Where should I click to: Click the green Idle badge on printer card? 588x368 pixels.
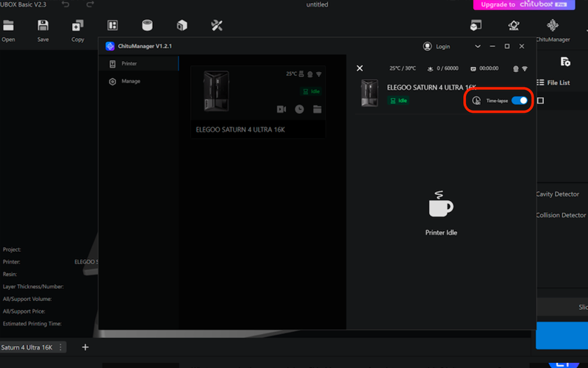311,91
